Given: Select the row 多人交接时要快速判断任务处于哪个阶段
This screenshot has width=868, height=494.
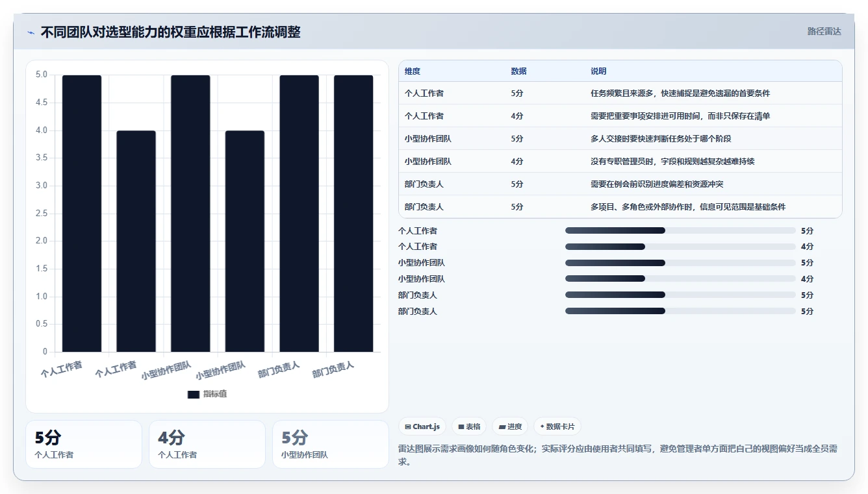Looking at the screenshot, I should [x=620, y=139].
